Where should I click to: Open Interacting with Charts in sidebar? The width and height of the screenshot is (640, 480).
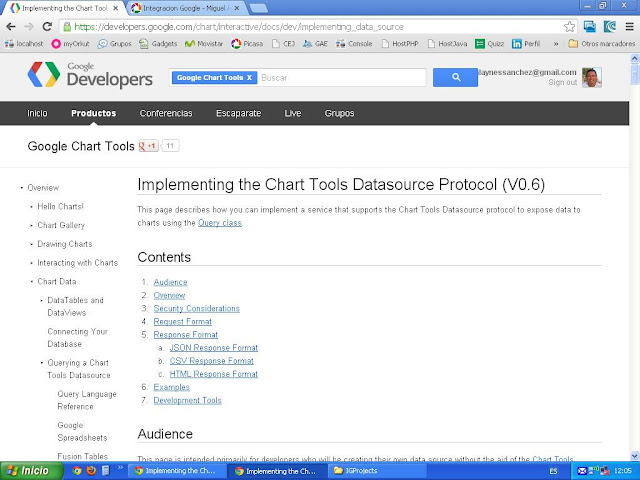click(x=78, y=263)
